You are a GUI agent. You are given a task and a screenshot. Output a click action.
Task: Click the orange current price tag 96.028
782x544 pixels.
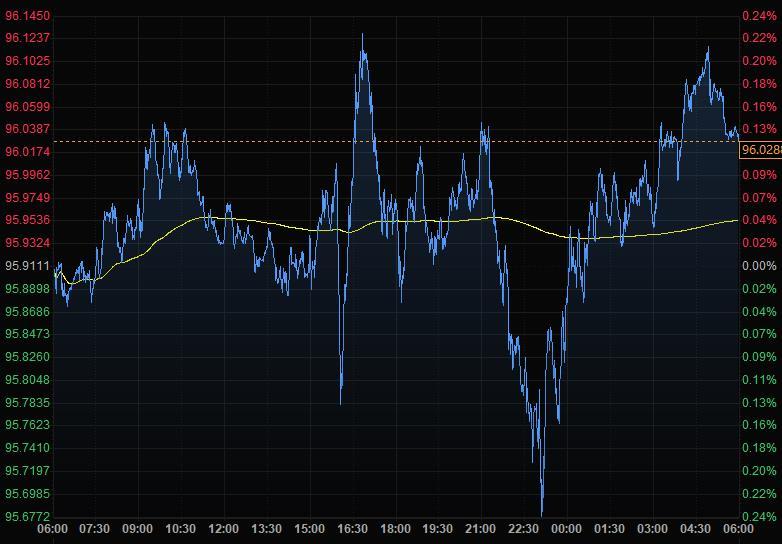coord(759,150)
